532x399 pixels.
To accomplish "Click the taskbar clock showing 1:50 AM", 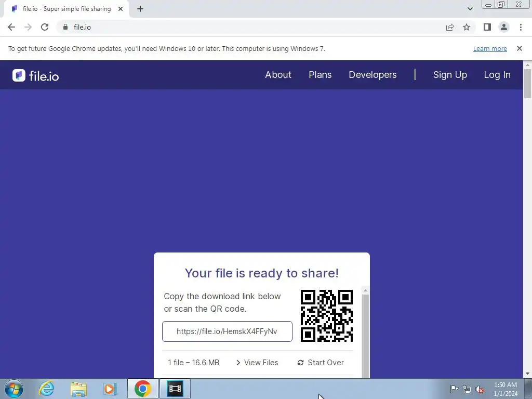I will (x=505, y=389).
